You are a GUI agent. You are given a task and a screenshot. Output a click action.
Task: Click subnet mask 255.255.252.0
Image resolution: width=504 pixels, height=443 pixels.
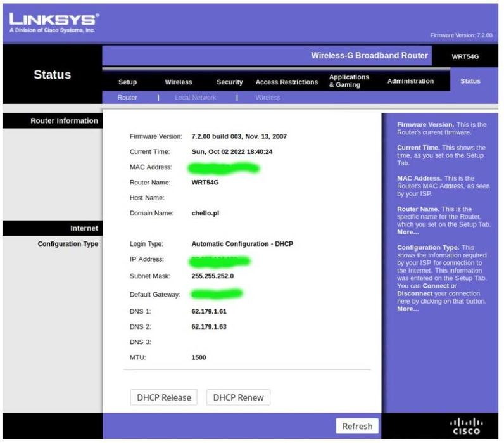click(x=213, y=276)
